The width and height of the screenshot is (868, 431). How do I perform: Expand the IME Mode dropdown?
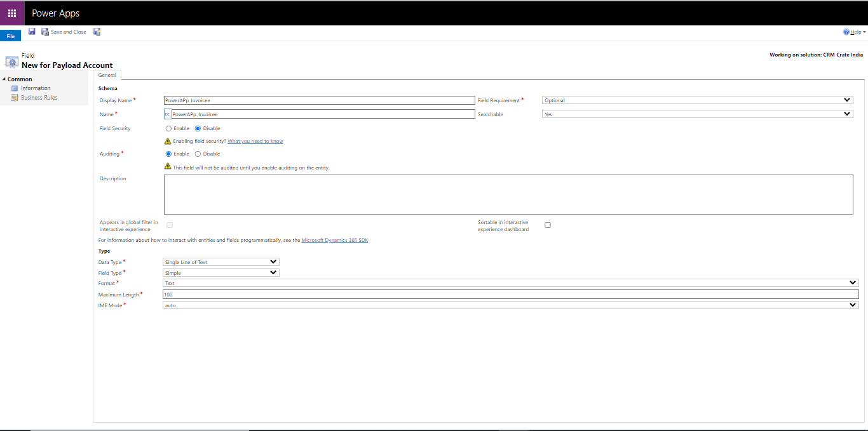(x=852, y=305)
